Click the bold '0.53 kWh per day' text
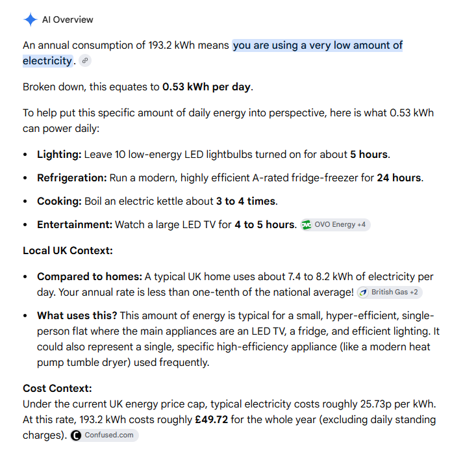 pyautogui.click(x=207, y=87)
